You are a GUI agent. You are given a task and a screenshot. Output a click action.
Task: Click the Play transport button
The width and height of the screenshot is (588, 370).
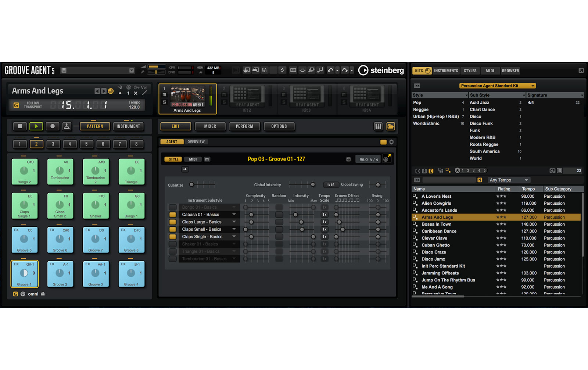click(36, 126)
